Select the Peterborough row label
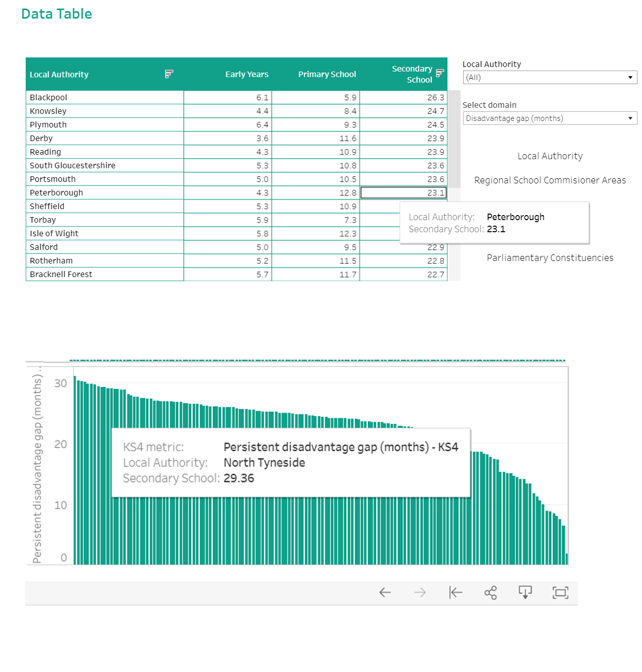The image size is (642, 672). click(x=56, y=193)
